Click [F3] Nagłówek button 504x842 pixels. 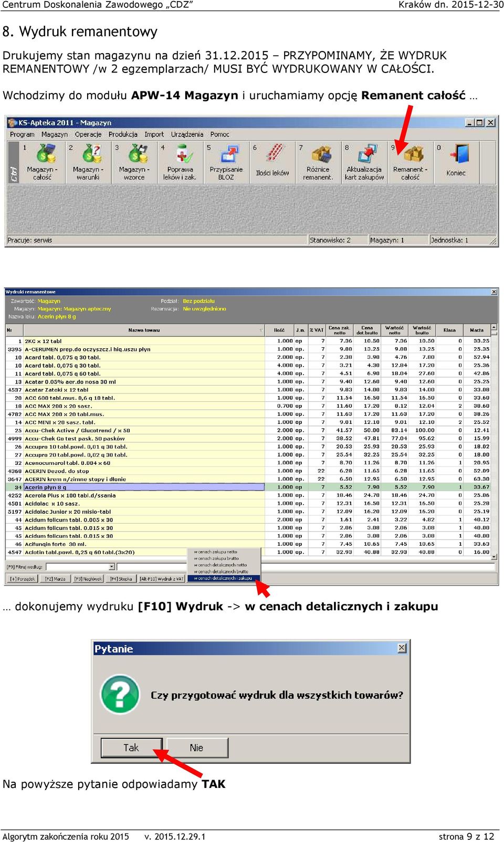88,579
